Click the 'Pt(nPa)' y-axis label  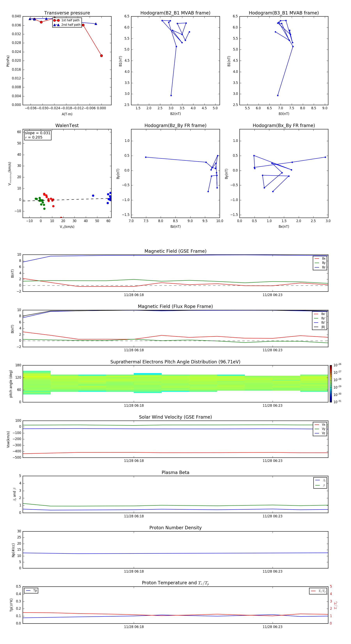click(8, 61)
